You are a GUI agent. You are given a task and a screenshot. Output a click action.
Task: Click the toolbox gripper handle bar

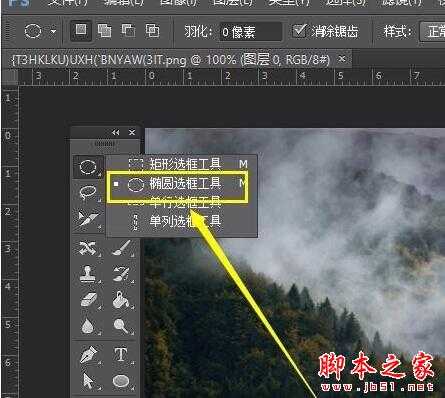(x=105, y=144)
